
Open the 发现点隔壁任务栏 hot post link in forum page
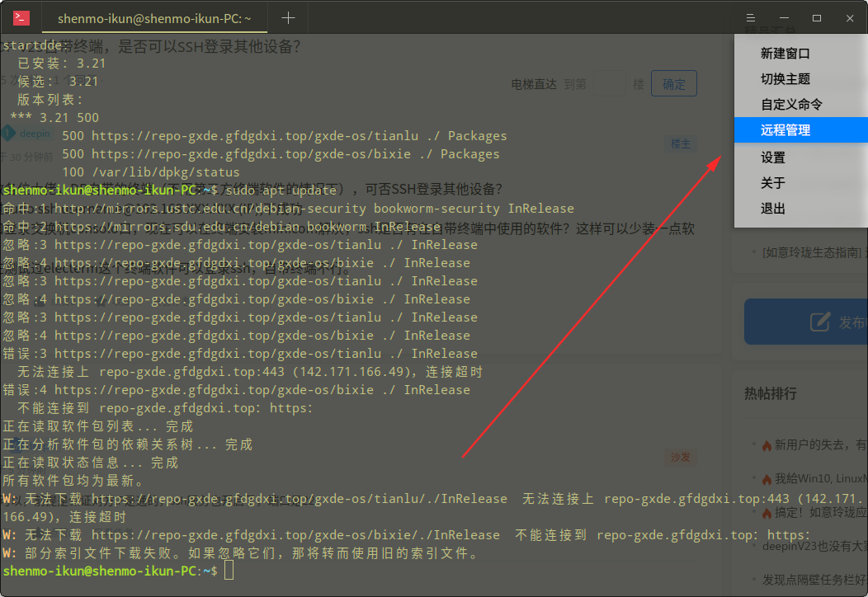[x=815, y=580]
